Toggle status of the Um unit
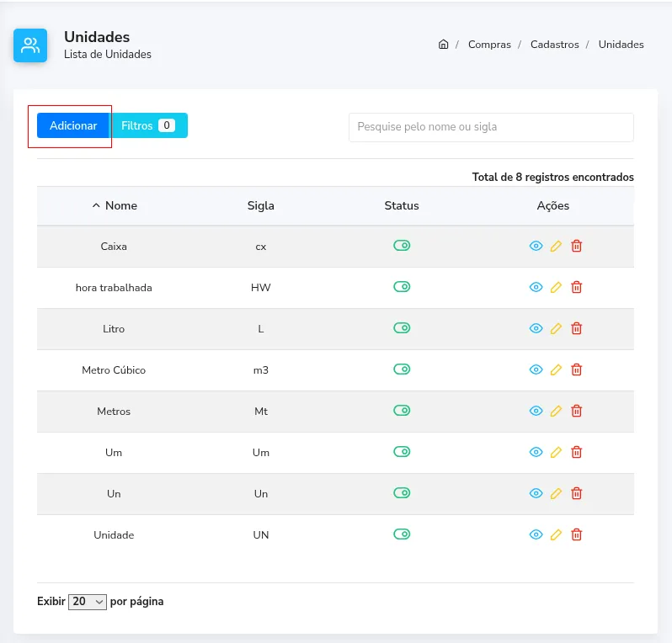Screen dimensions: 672x643 tap(402, 451)
